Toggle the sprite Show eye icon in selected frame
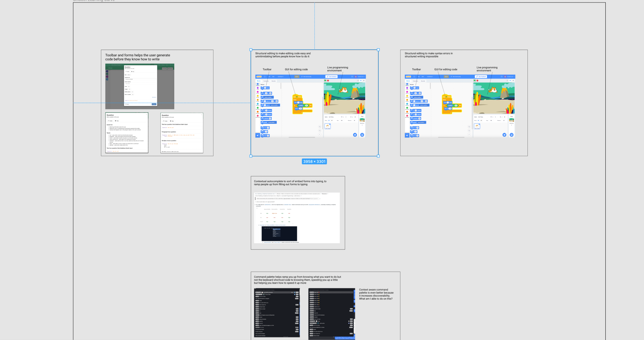Viewport: 644px width, 340px height. pyautogui.click(x=328, y=121)
